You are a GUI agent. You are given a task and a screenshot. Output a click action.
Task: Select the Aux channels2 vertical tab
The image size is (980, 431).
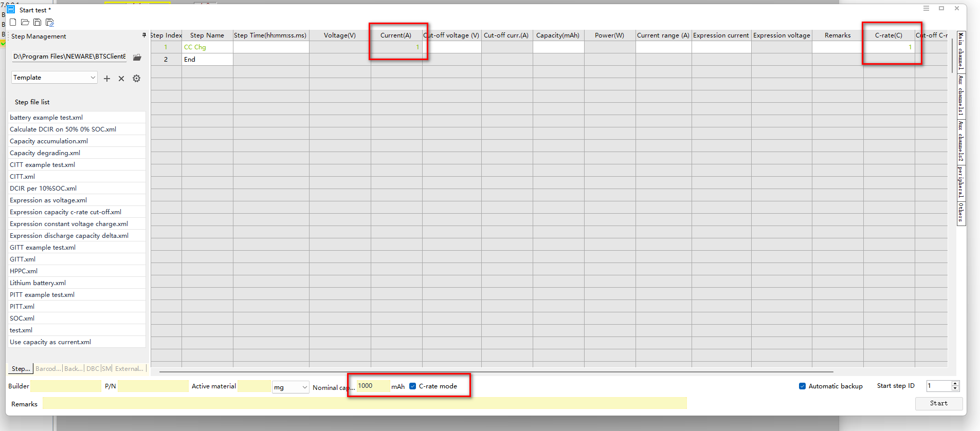point(960,141)
